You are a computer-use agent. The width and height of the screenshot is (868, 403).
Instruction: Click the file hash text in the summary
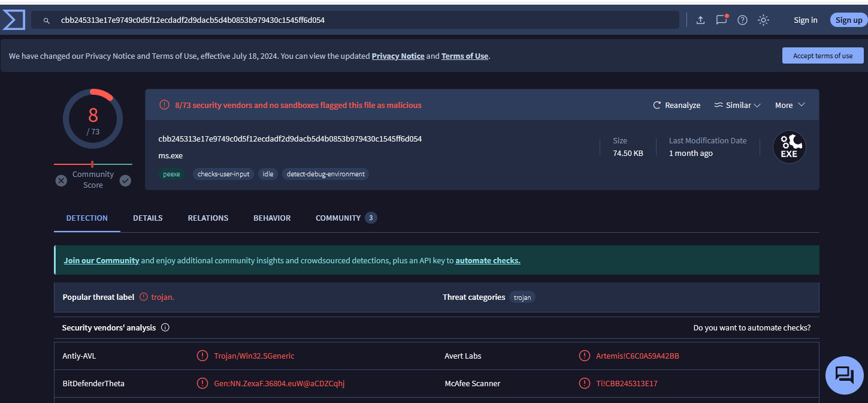click(x=290, y=139)
